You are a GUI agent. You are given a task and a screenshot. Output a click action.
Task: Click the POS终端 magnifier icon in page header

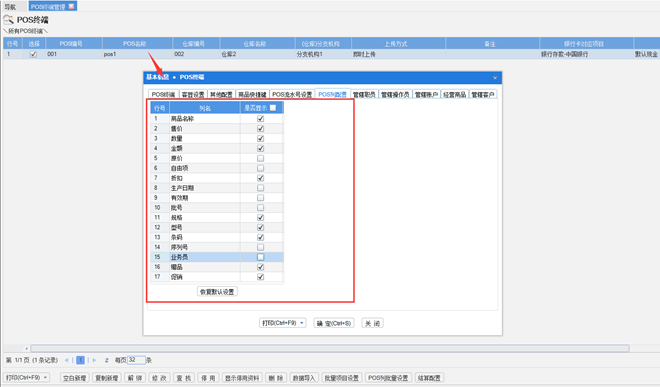[8, 20]
